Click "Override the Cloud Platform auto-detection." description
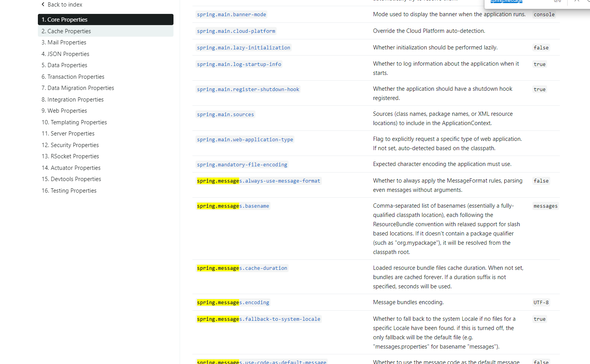This screenshot has width=590, height=364. (x=429, y=31)
